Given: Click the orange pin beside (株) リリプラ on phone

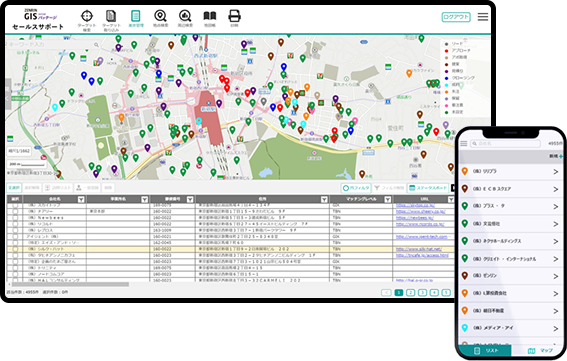Looking at the screenshot, I should (465, 171).
